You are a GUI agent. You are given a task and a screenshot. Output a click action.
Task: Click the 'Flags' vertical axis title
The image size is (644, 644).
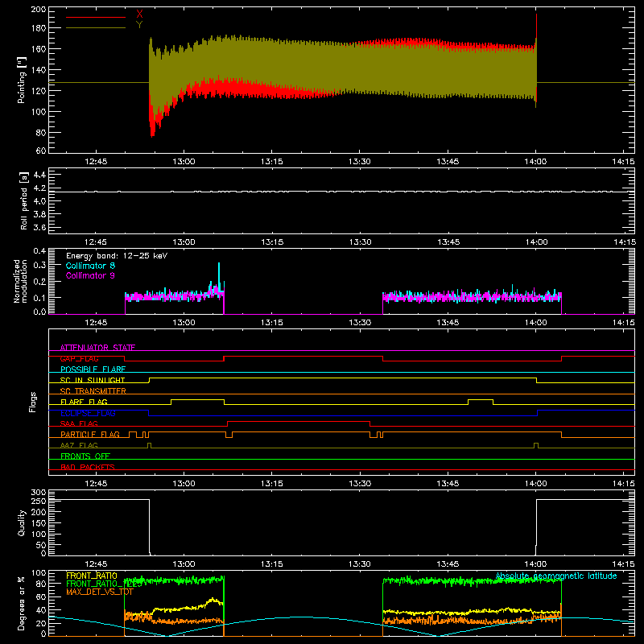[x=32, y=402]
